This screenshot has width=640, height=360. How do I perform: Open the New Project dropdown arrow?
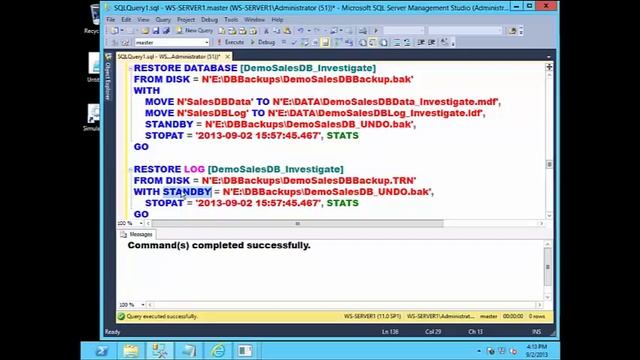pos(122,31)
